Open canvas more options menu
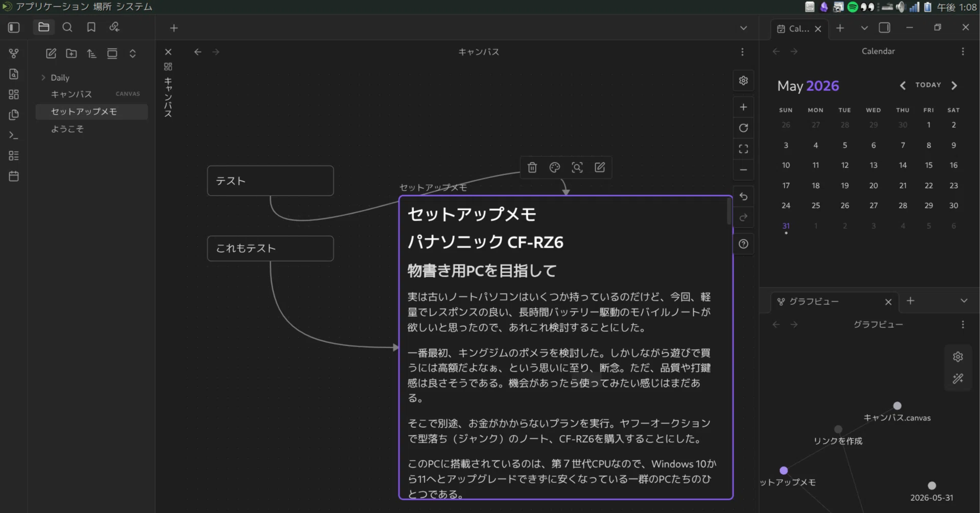This screenshot has width=980, height=513. click(742, 52)
